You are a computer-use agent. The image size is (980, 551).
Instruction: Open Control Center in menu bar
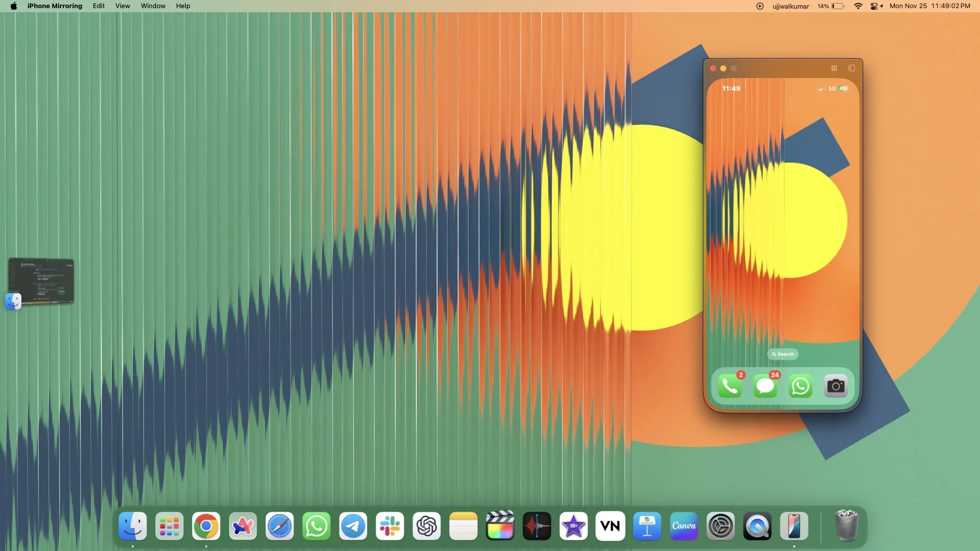pyautogui.click(x=874, y=6)
